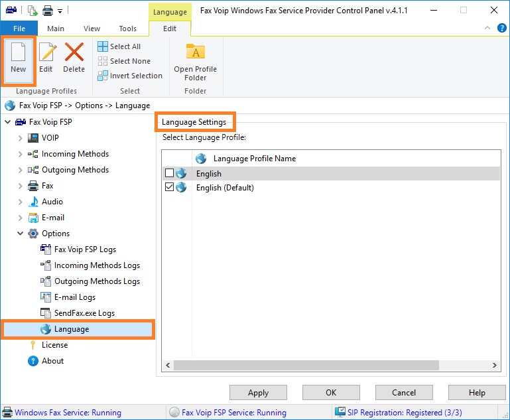The width and height of the screenshot is (510, 420).
Task: Click the fax machine icon in the title bar
Action: coord(11,10)
